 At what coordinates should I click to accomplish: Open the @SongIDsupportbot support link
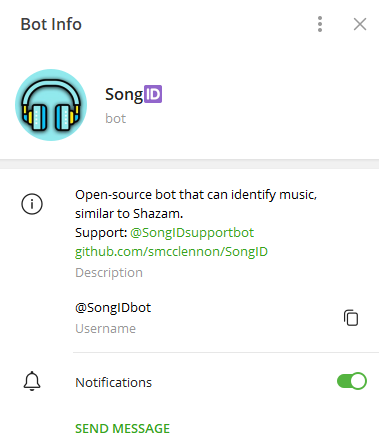pos(192,233)
